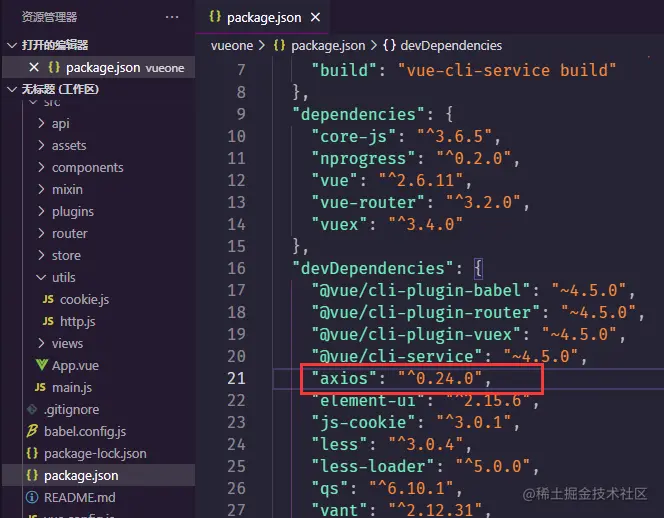Open cookie.js file in utils
Image resolution: width=664 pixels, height=518 pixels.
(x=84, y=299)
